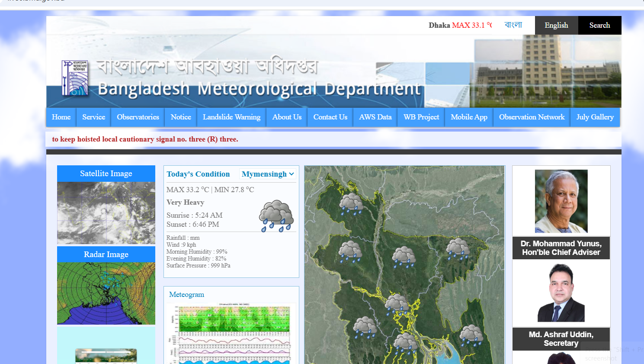Click the southeastern rain cloud icon on map
The image size is (644, 364).
pos(471,335)
